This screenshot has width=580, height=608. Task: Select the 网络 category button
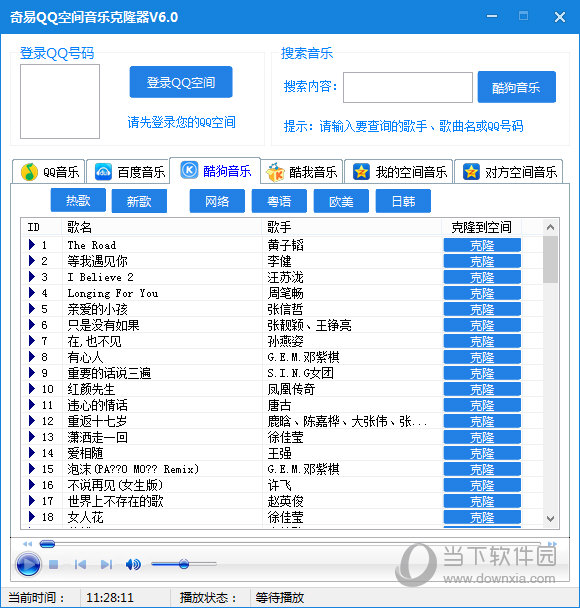pos(217,201)
